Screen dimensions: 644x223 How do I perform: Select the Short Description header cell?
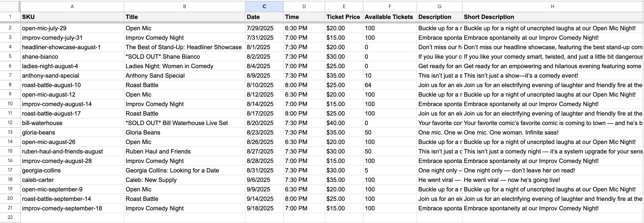click(553, 17)
